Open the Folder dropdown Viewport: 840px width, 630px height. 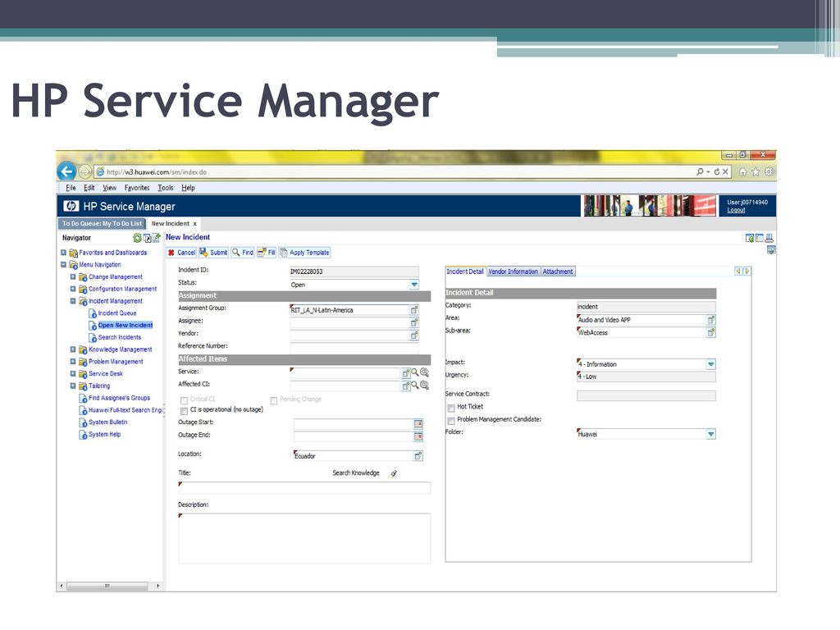point(711,434)
